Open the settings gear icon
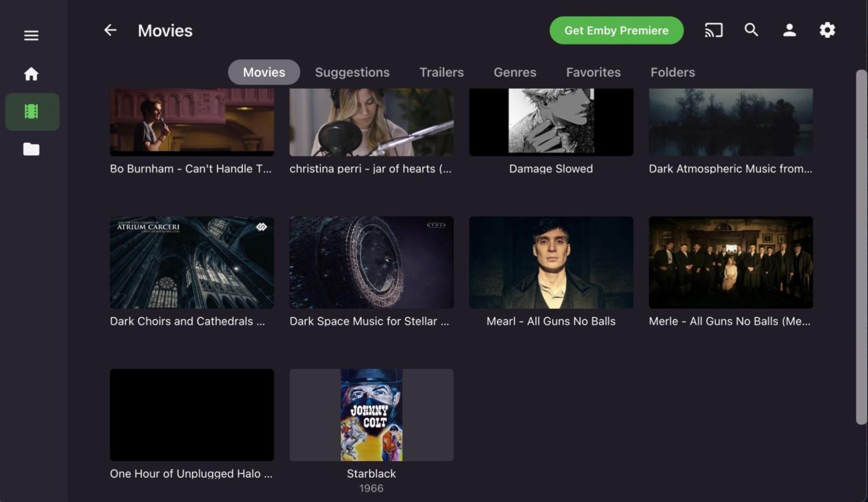This screenshot has height=502, width=868. [x=827, y=30]
